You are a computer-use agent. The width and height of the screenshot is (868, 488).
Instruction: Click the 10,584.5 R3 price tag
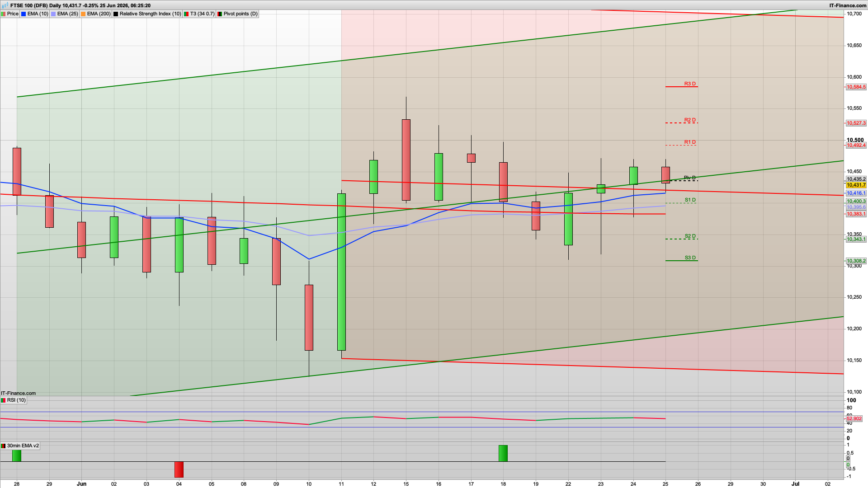coord(856,87)
